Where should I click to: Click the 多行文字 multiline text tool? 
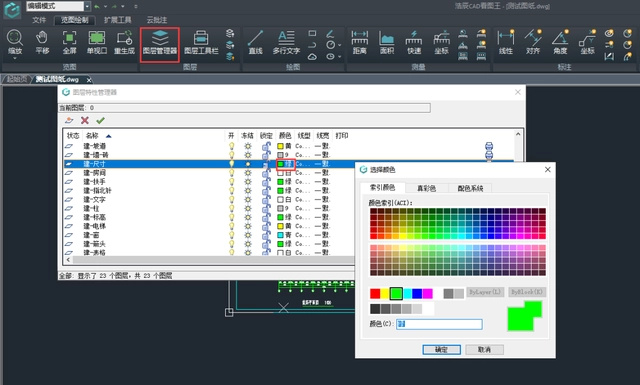(x=286, y=43)
